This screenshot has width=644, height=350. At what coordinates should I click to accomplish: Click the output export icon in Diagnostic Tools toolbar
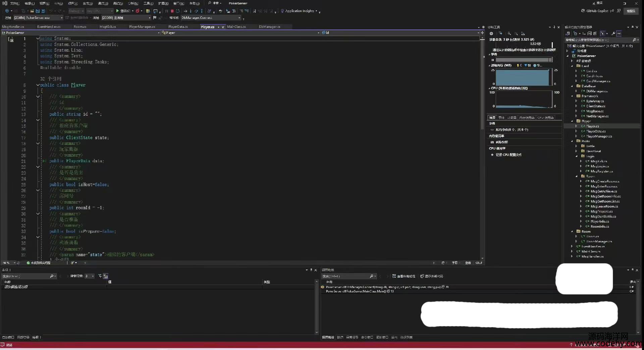500,34
